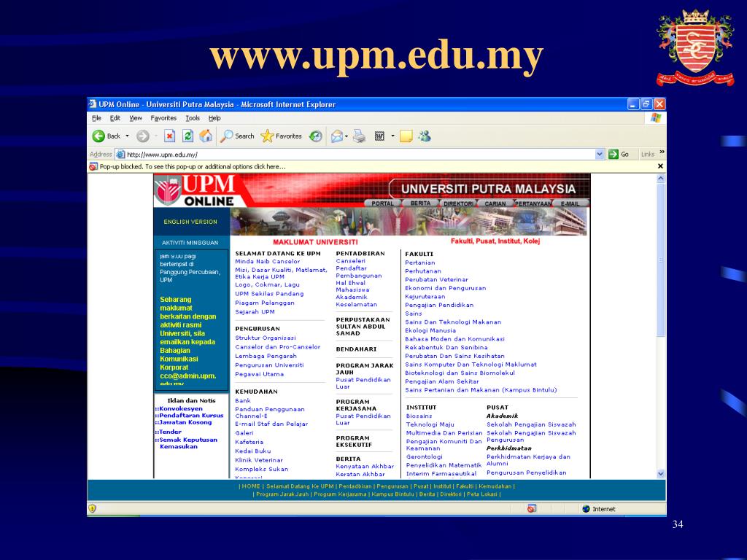The image size is (747, 560).
Task: Click the vertical scrollbar thumb
Action: [x=661, y=260]
